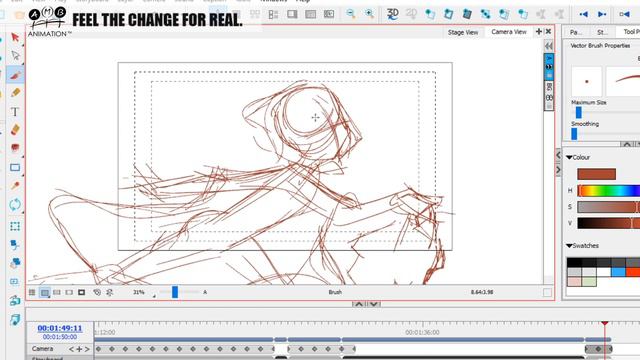Pick the blue swatch
The width and height of the screenshot is (640, 360).
pos(618,272)
